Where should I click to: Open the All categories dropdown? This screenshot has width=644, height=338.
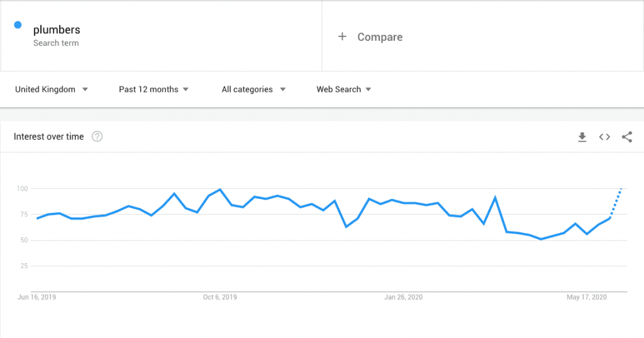[253, 89]
